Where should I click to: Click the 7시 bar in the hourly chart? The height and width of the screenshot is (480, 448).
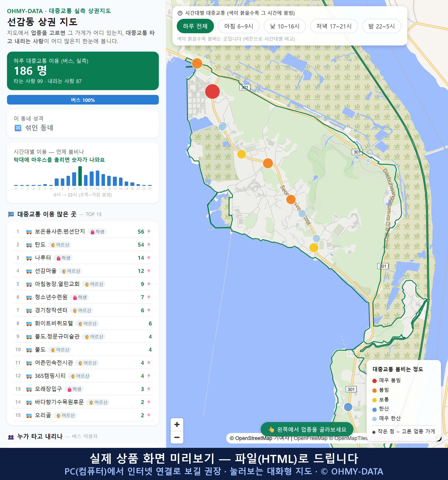coord(57,182)
